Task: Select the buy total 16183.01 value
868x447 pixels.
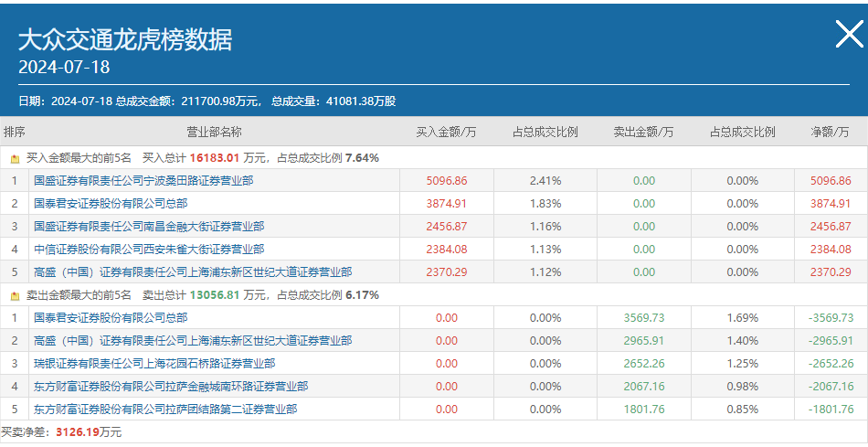Action: click(215, 158)
